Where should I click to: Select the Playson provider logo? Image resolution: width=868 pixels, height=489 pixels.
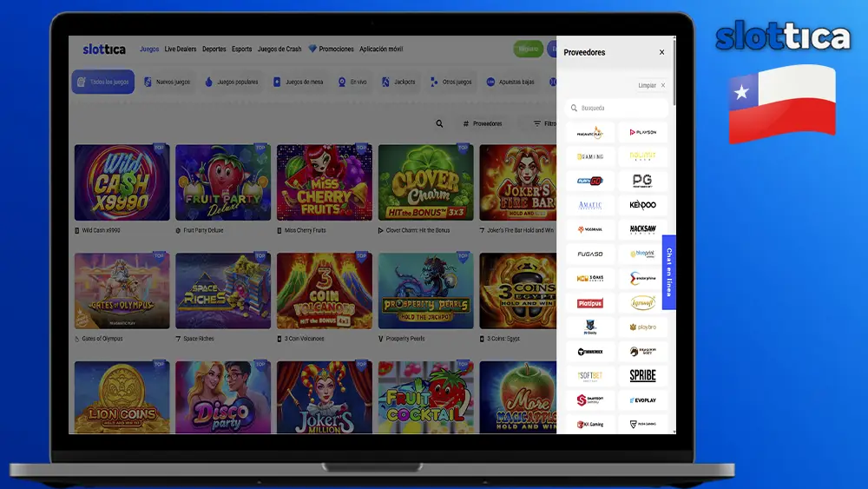pos(642,133)
